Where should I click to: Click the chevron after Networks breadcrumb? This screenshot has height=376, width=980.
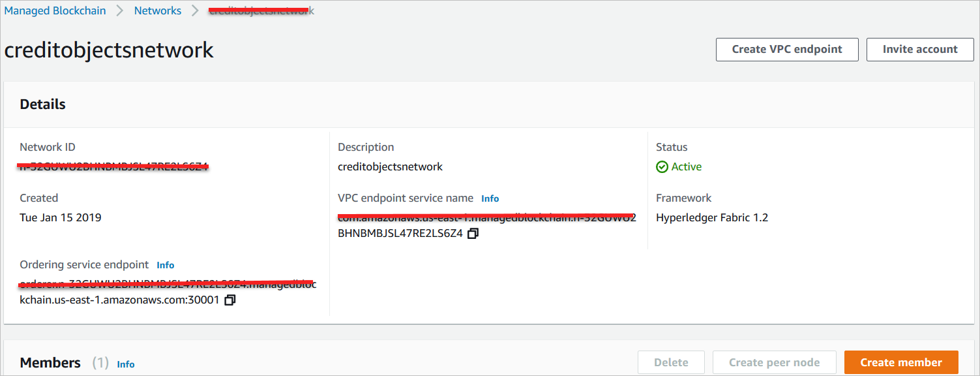pos(195,10)
